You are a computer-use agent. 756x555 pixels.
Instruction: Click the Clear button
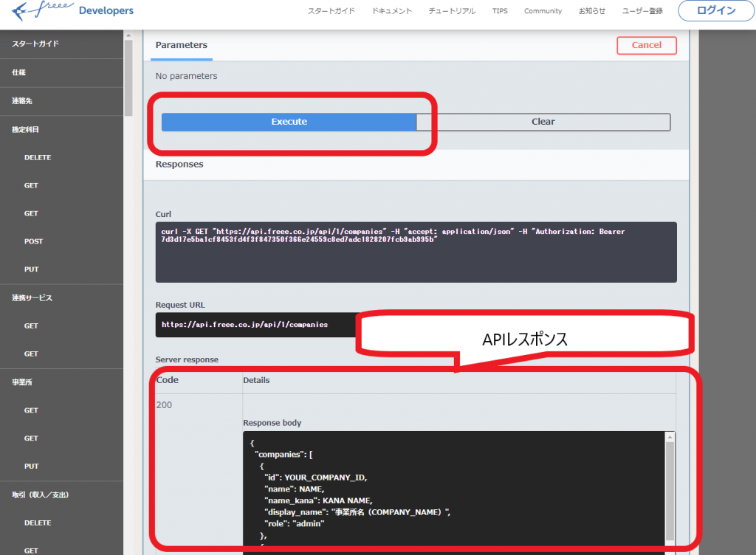coord(543,121)
